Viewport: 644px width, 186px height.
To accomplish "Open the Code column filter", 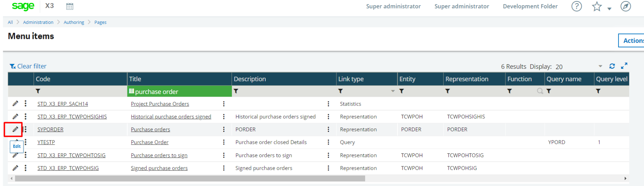I will 38,91.
